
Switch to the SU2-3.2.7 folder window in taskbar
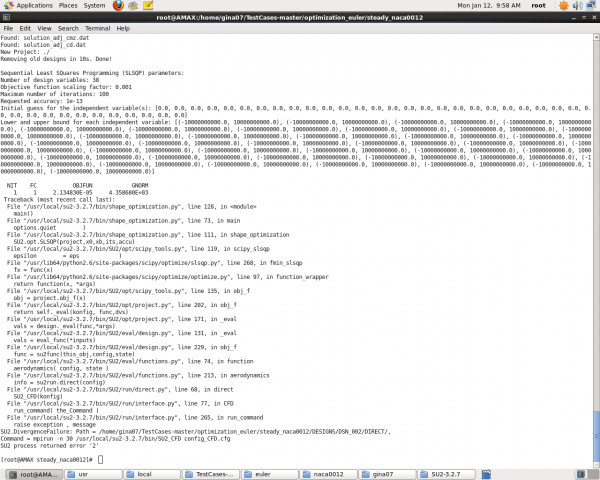point(447,474)
